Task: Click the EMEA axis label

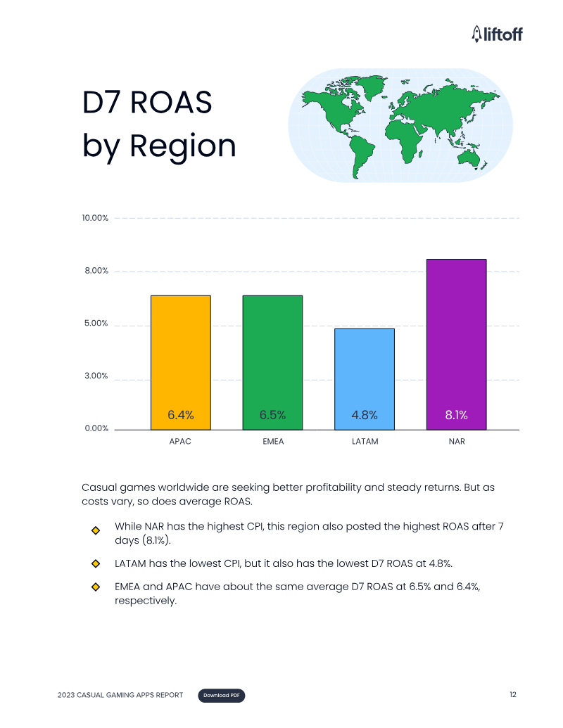Action: pos(273,441)
